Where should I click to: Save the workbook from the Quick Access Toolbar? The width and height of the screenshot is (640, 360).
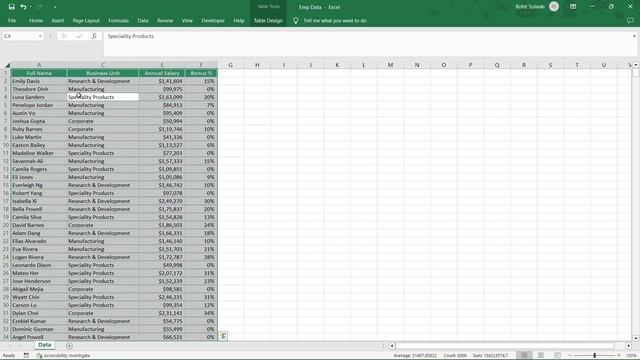point(11,7)
